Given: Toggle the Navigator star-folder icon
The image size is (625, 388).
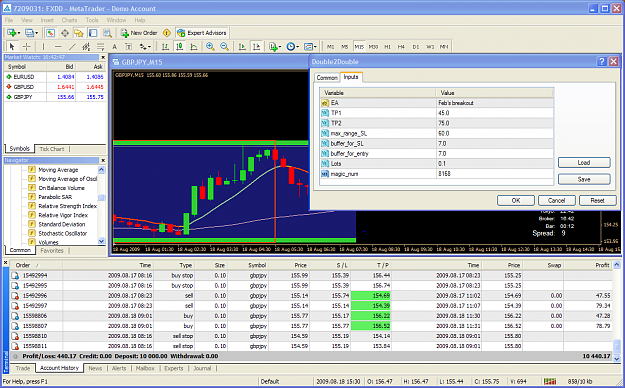Looking at the screenshot, I should 79,33.
